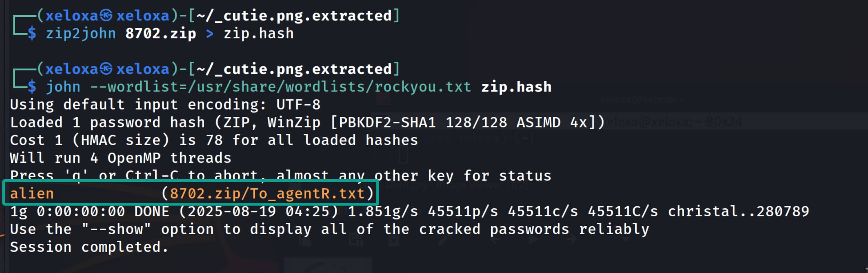Click the "--show" option text

click(x=116, y=230)
